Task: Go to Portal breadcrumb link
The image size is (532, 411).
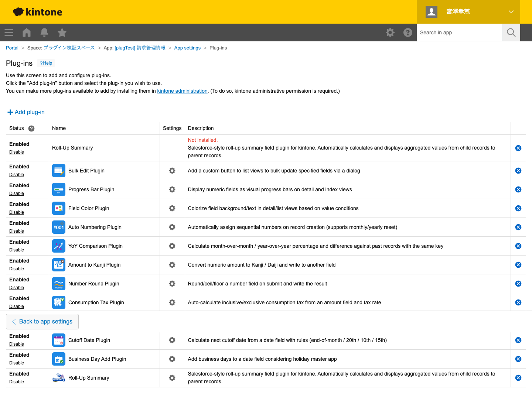Action: coord(12,48)
